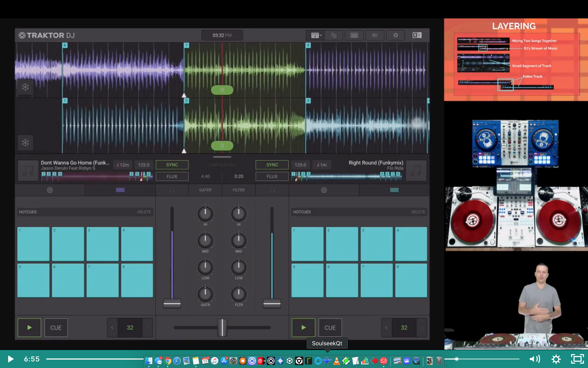Trigger left deck hotcue pad 6
Screen dimensions: 588x368
pos(68,280)
